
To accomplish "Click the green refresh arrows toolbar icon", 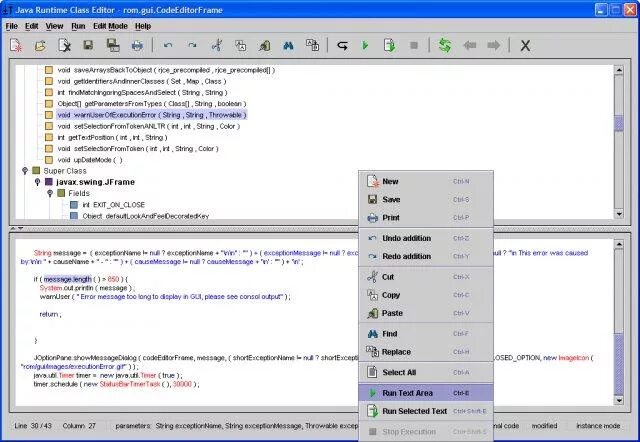I will tap(444, 45).
